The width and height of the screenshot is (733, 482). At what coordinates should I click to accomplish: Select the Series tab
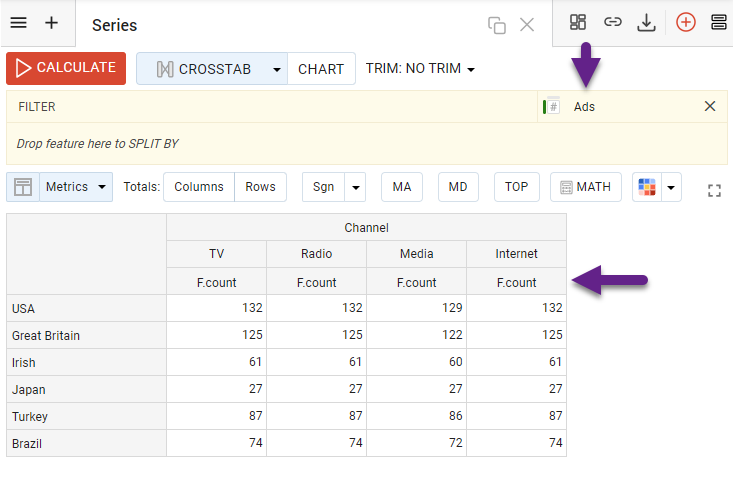[115, 25]
